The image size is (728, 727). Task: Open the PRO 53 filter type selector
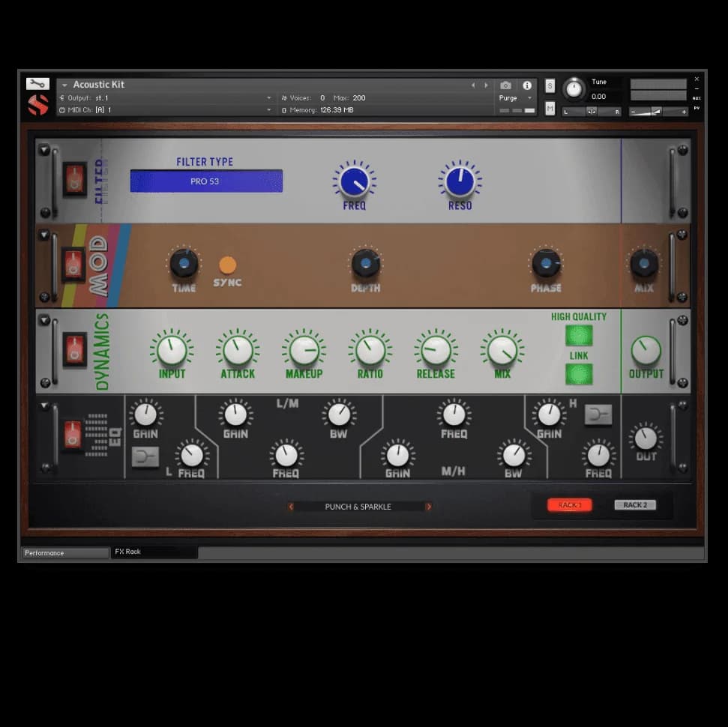point(205,181)
